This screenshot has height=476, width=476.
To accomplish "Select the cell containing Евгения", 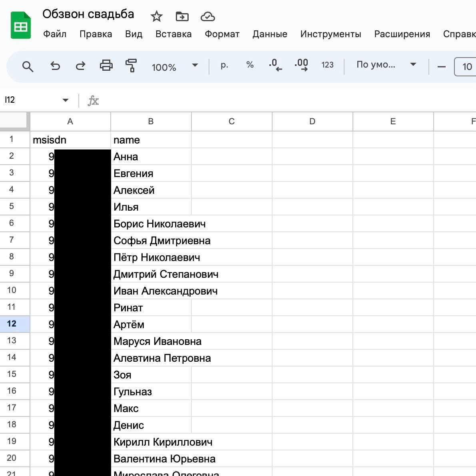I will click(151, 173).
